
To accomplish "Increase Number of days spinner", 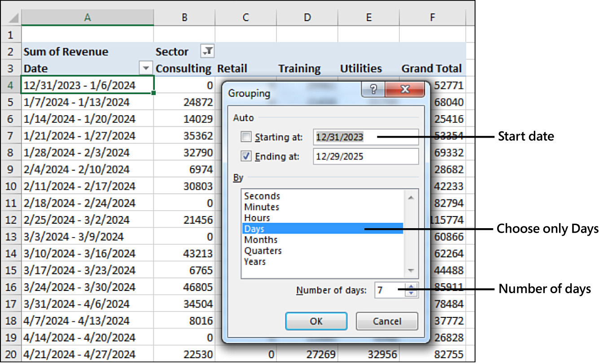I will pos(411,287).
